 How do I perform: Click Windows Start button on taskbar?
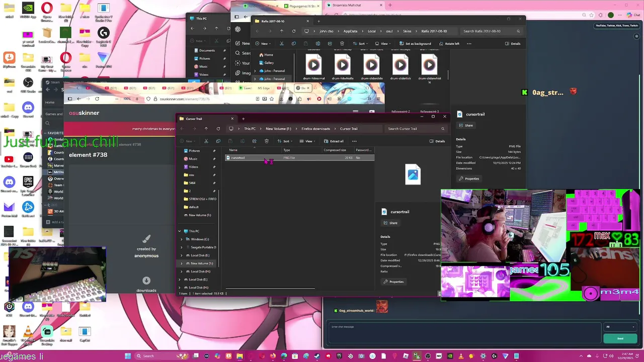click(128, 356)
